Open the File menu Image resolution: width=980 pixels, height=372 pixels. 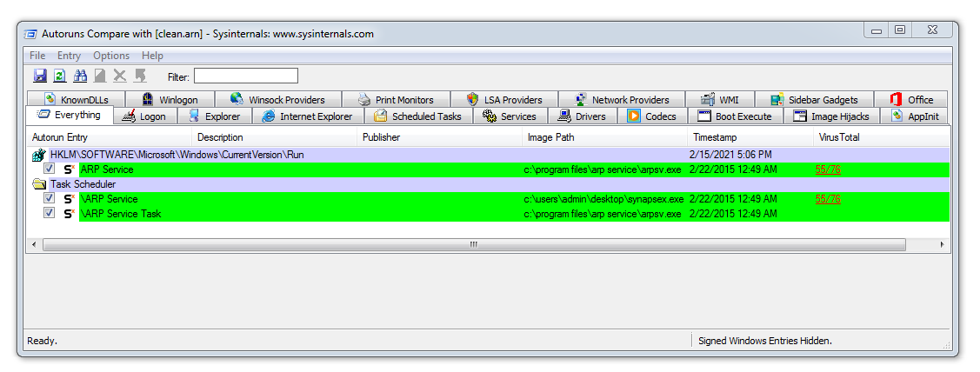pyautogui.click(x=37, y=56)
